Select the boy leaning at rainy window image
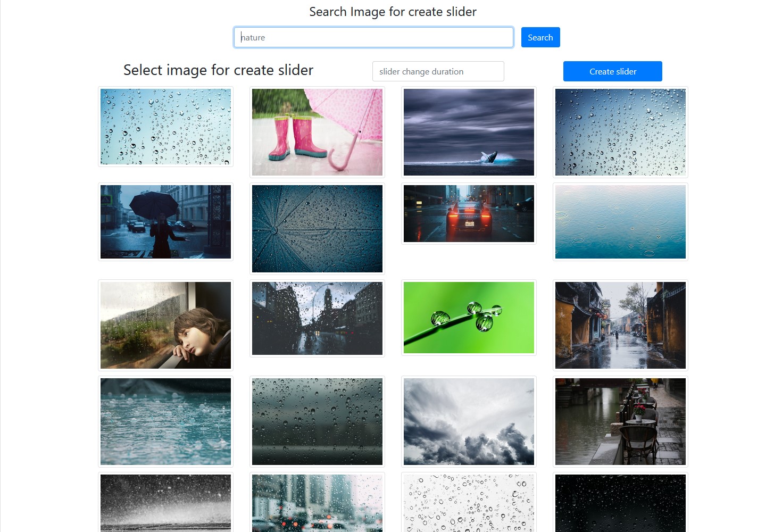 pos(165,325)
